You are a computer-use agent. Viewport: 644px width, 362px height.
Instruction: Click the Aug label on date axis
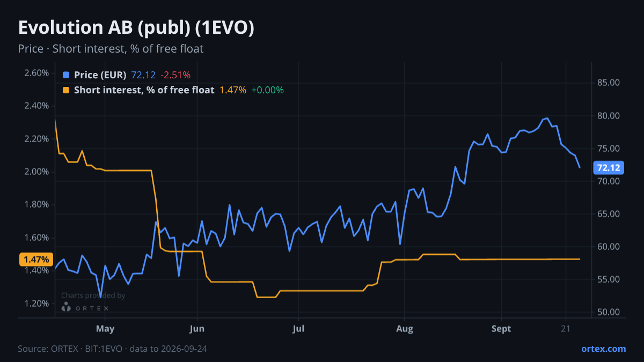[x=404, y=328]
